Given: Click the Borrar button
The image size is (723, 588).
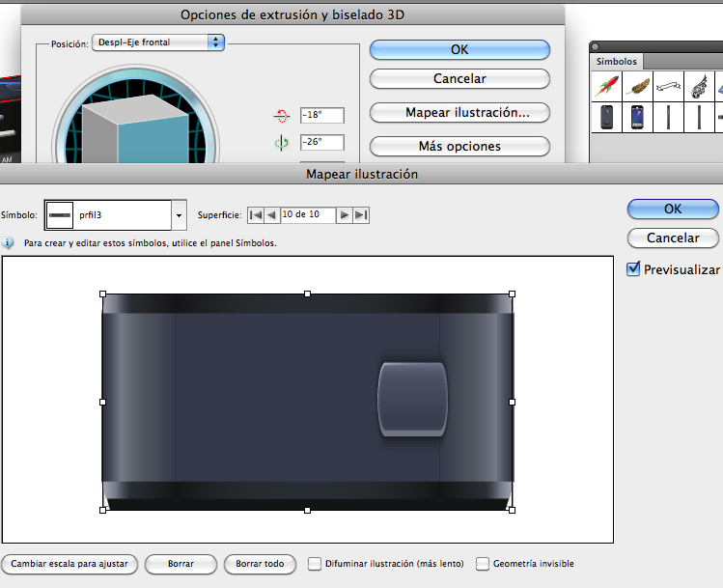Looking at the screenshot, I should 181,564.
